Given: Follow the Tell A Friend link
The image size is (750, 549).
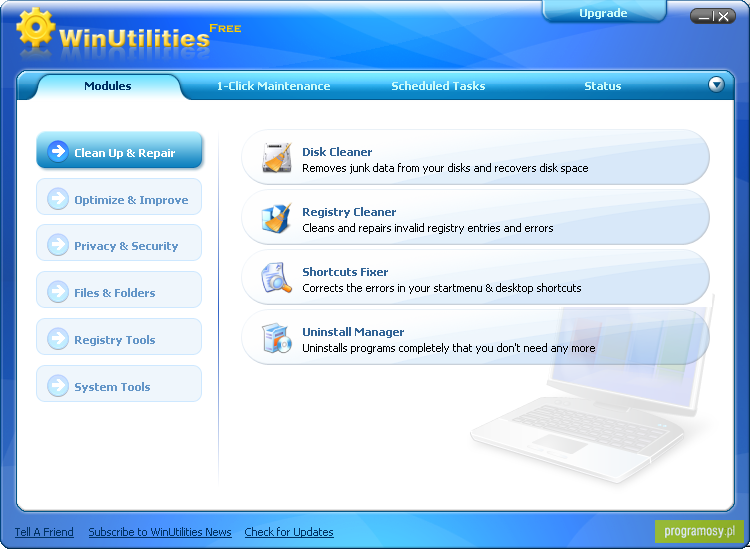Looking at the screenshot, I should [44, 532].
